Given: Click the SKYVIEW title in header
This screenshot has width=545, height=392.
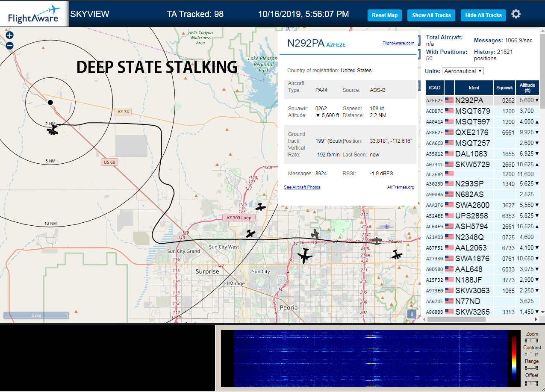Looking at the screenshot, I should click(x=90, y=14).
